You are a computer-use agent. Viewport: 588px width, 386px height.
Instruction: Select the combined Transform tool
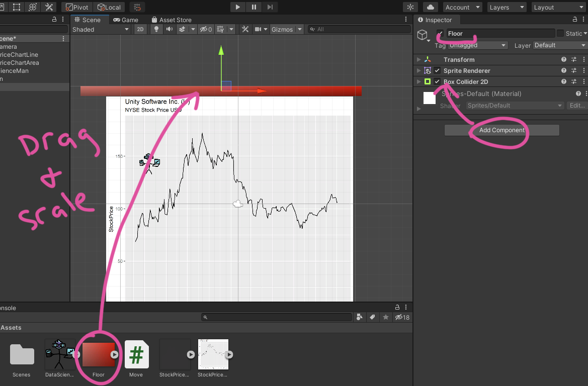pyautogui.click(x=33, y=7)
